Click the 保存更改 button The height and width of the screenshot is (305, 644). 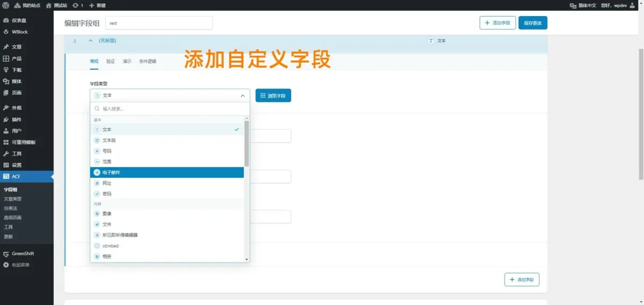pos(532,23)
